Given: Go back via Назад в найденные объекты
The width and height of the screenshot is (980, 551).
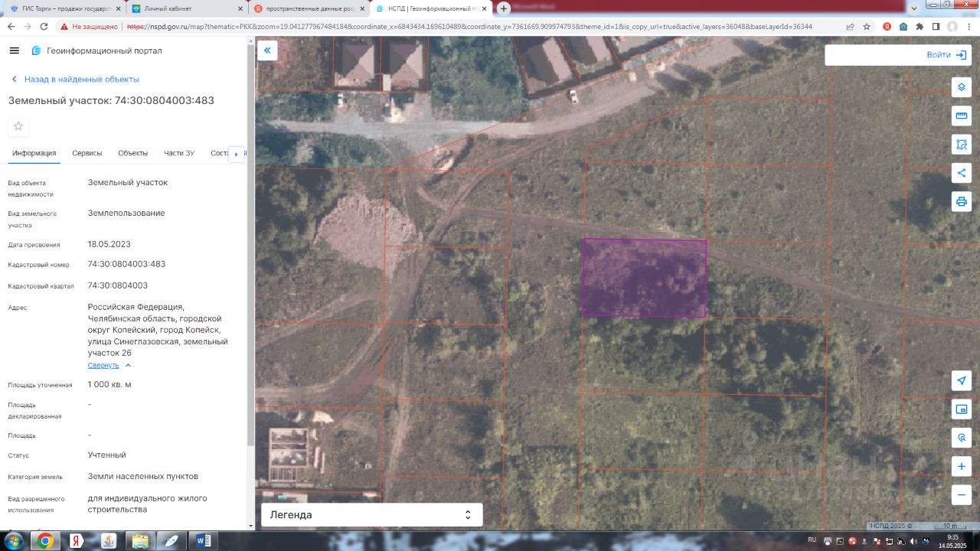Looking at the screenshot, I should pyautogui.click(x=74, y=79).
